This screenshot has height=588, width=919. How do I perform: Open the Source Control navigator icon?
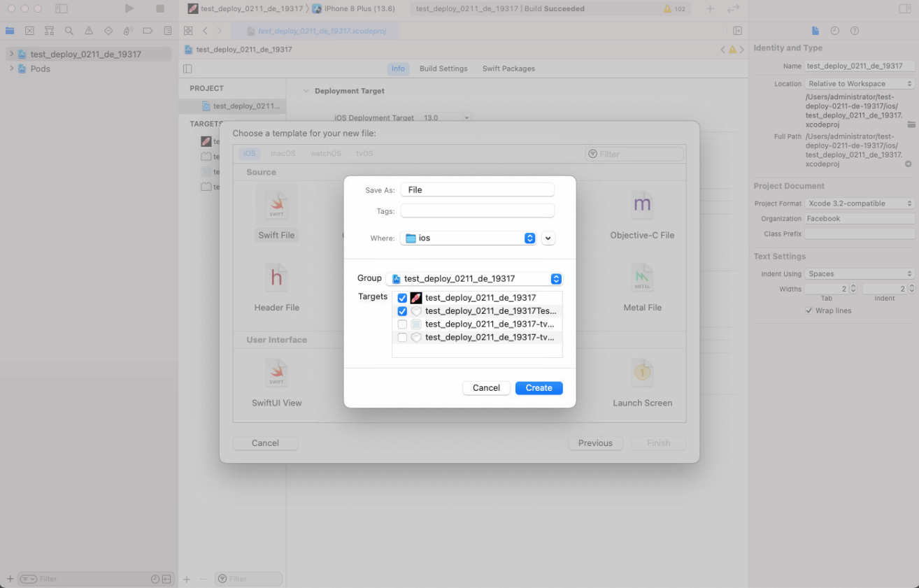point(29,31)
